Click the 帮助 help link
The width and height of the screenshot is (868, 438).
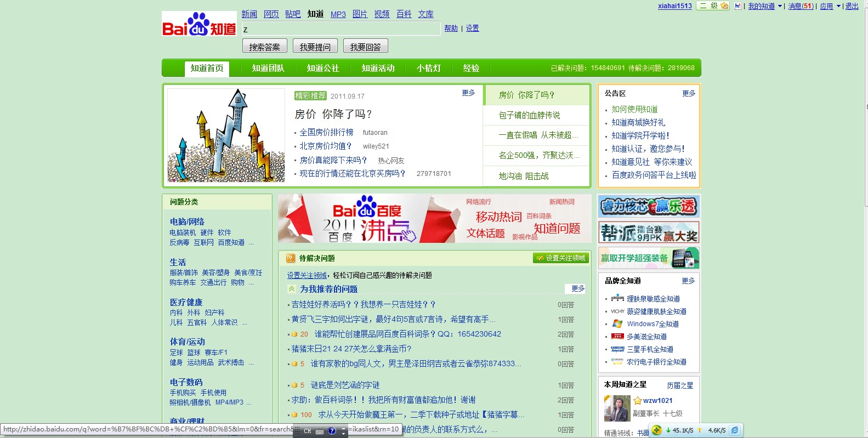click(x=451, y=29)
